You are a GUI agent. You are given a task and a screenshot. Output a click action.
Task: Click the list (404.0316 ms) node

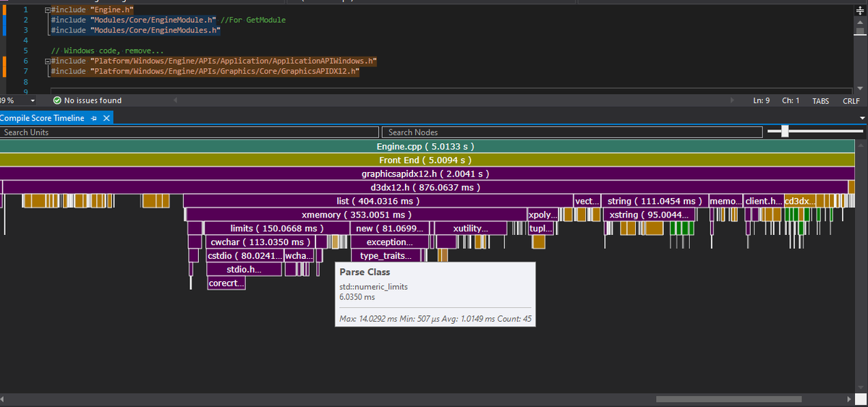[378, 201]
